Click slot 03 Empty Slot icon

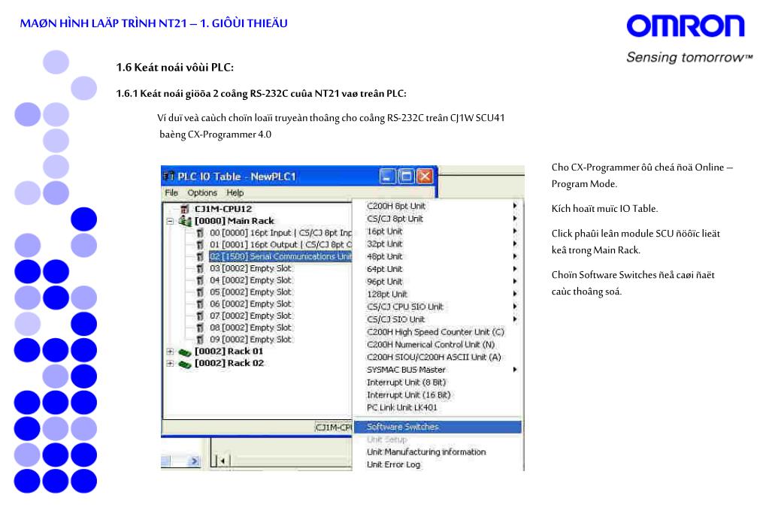pos(200,268)
